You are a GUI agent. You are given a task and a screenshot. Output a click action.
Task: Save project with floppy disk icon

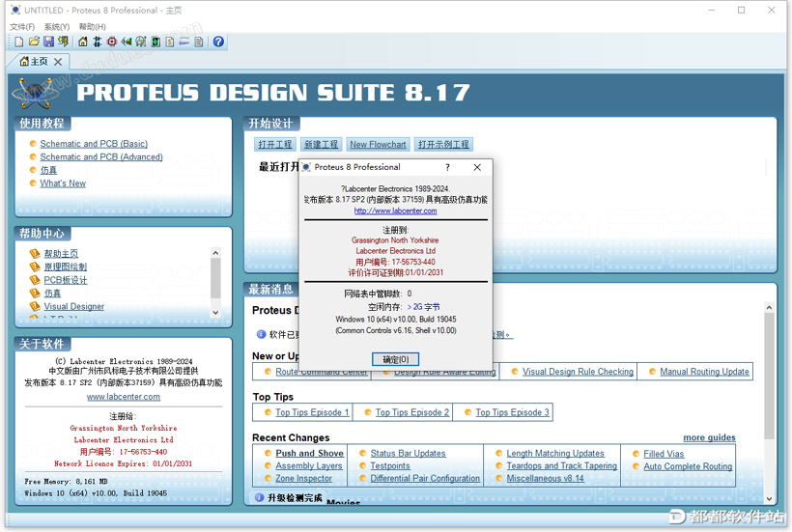tap(49, 42)
